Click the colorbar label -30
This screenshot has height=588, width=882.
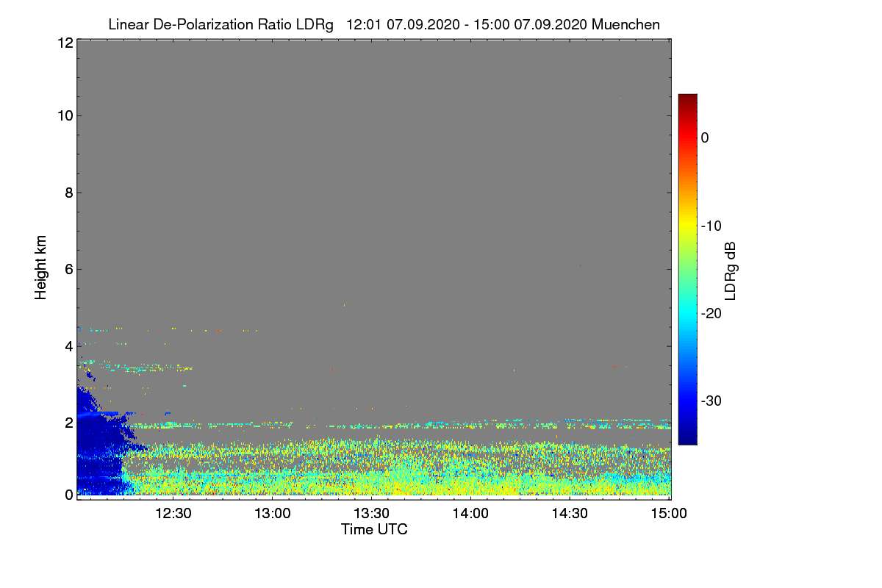[x=711, y=401]
